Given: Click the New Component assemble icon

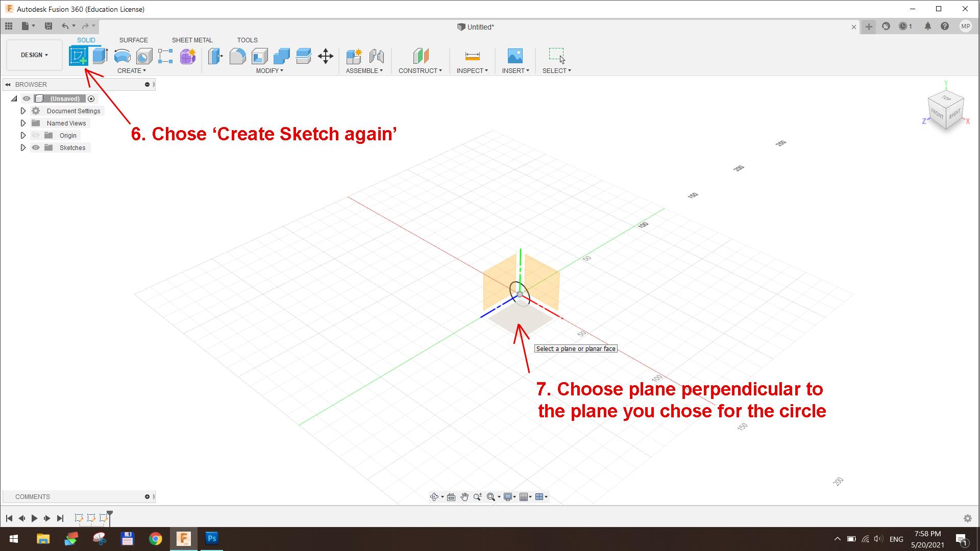Looking at the screenshot, I should [x=354, y=56].
